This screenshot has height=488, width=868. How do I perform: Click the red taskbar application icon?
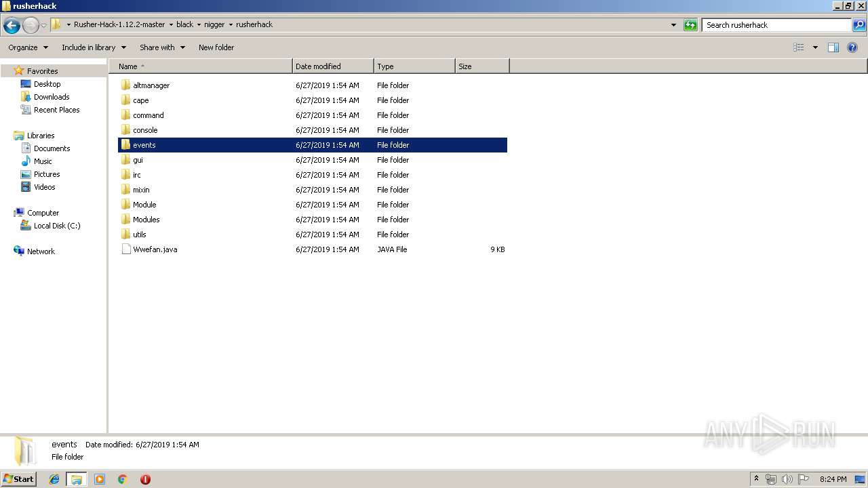coord(145,479)
